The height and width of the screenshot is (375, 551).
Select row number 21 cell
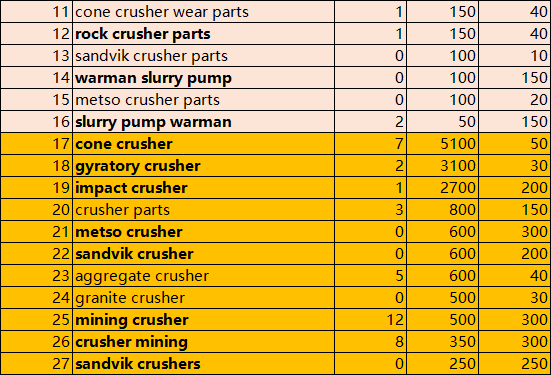click(37, 232)
